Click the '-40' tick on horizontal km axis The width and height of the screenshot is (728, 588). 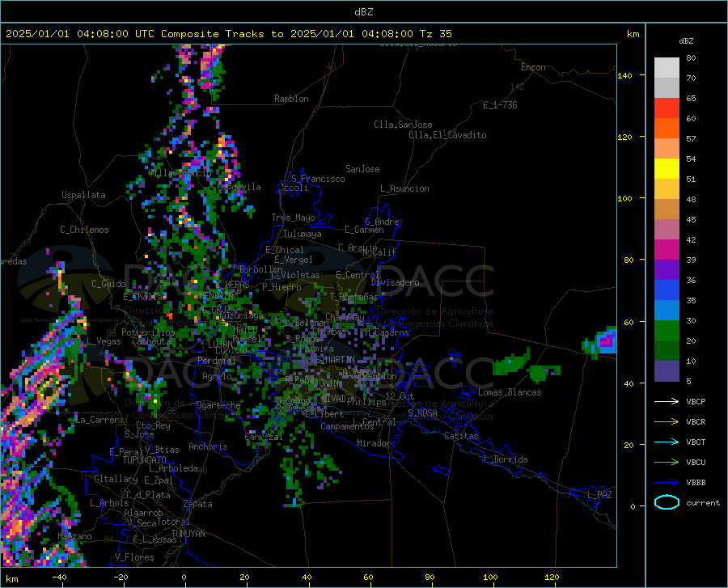tap(59, 577)
